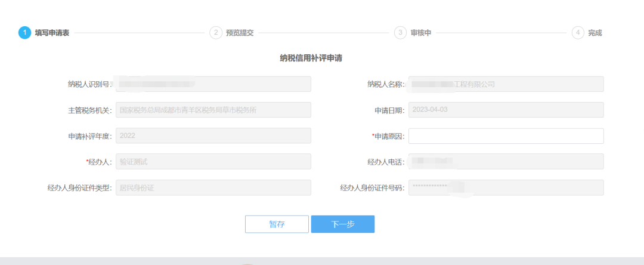644x265 pixels.
Task: Click the 经办人 field containing 验证测试
Action: click(213, 162)
